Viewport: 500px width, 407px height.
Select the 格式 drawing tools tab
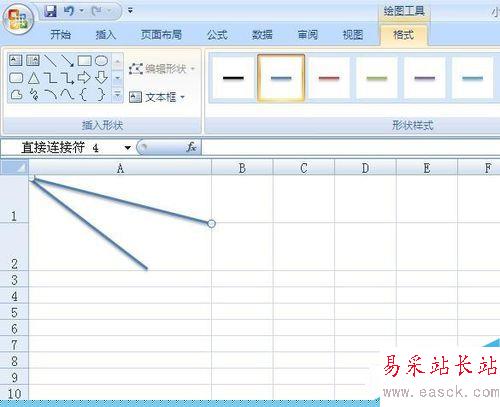(404, 34)
